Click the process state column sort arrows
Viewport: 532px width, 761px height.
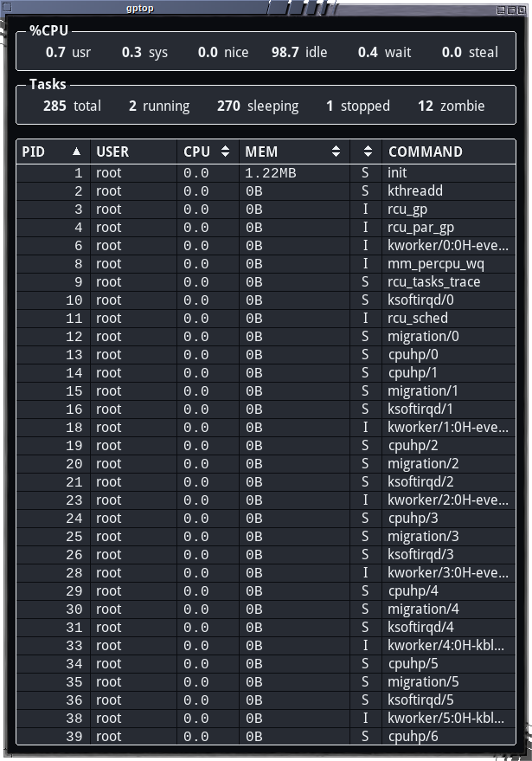(368, 152)
